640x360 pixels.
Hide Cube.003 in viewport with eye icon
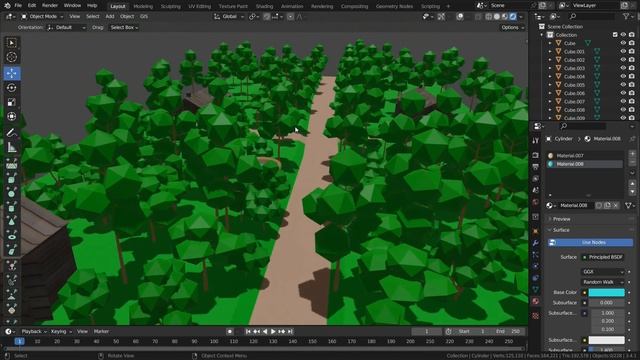(623, 68)
